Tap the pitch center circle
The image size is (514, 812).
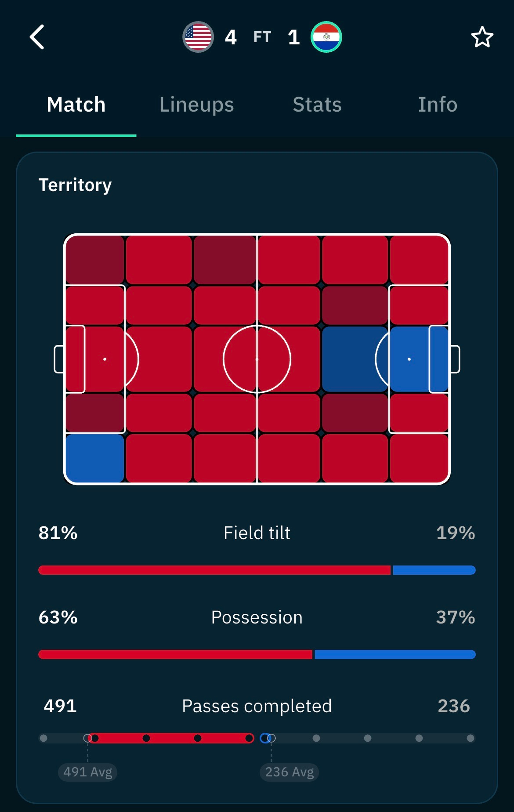(x=257, y=359)
